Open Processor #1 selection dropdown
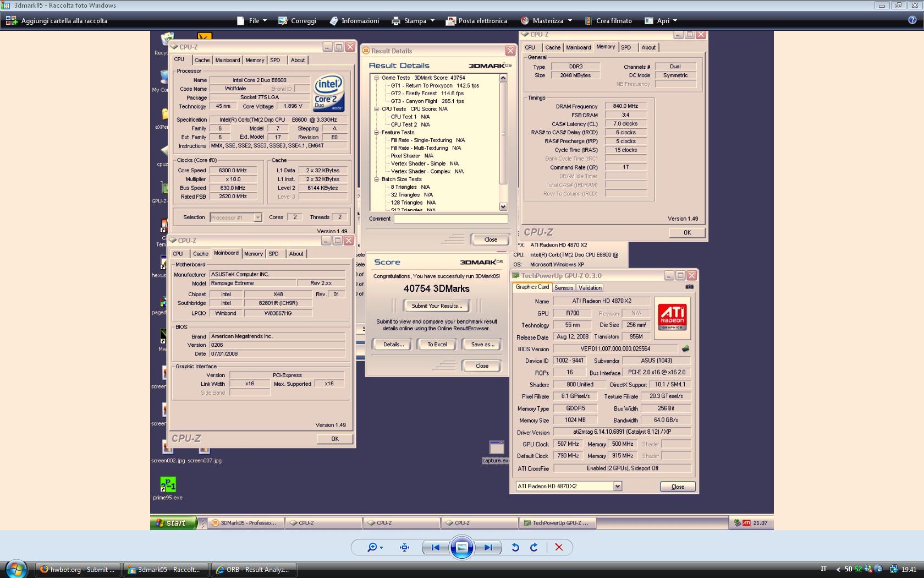The image size is (924, 578). [x=235, y=217]
